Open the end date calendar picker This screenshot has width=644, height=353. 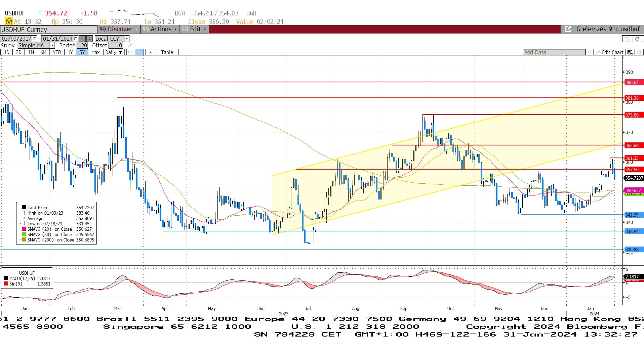[x=76, y=39]
